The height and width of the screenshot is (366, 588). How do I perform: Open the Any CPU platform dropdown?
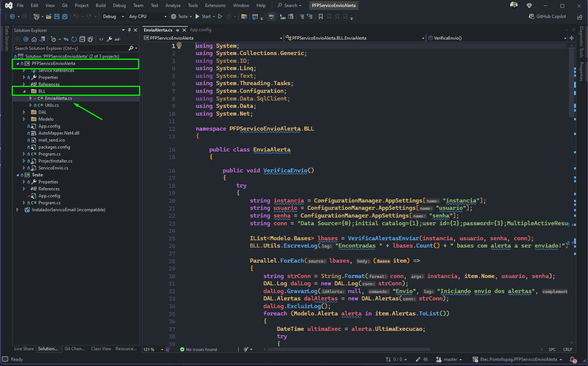(x=148, y=17)
